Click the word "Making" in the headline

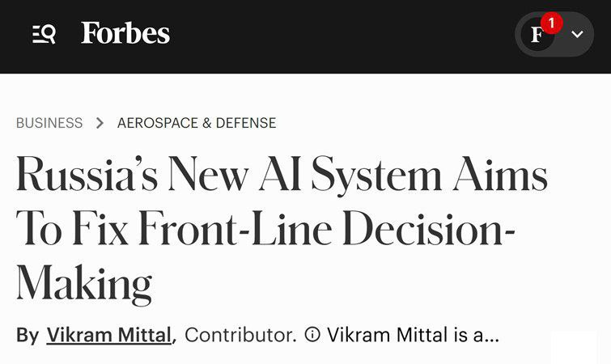point(84,283)
